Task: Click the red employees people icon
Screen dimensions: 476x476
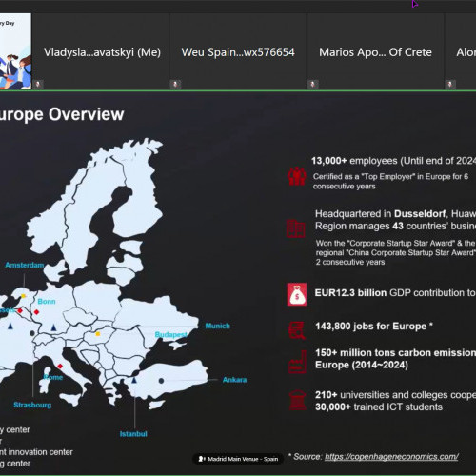Action: coord(297,176)
